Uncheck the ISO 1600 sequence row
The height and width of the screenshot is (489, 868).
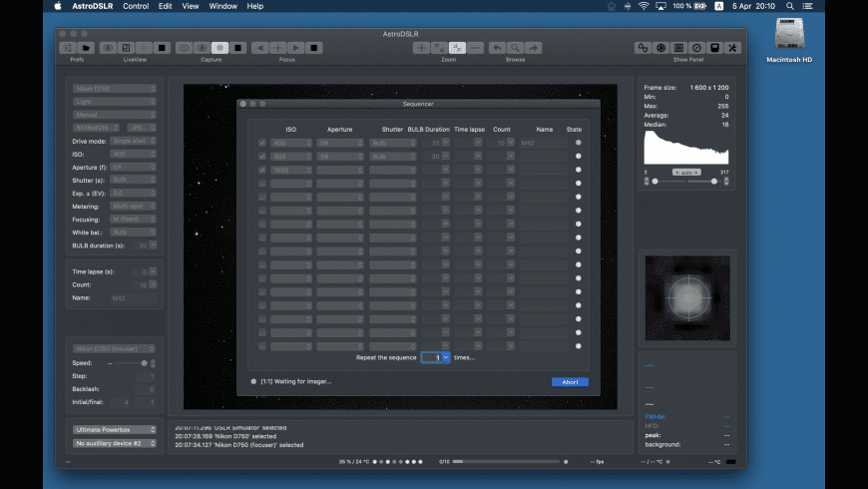coord(262,171)
